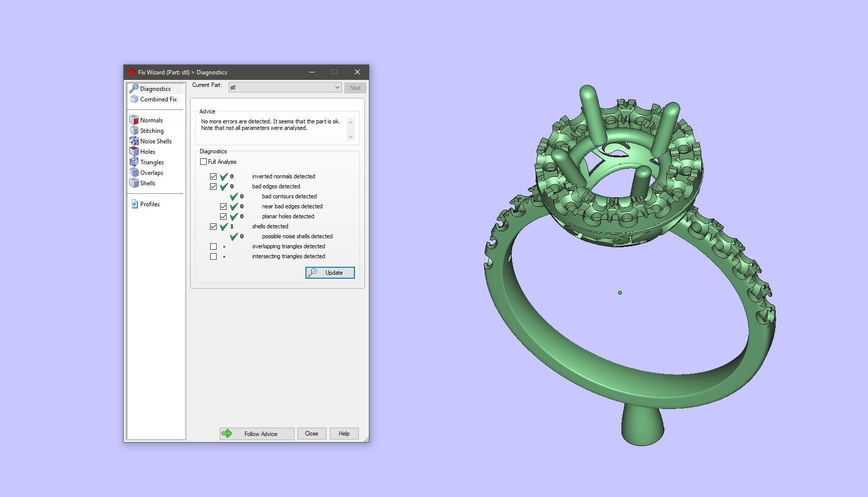Image resolution: width=868 pixels, height=497 pixels.
Task: Go to the Normals page
Action: [151, 120]
